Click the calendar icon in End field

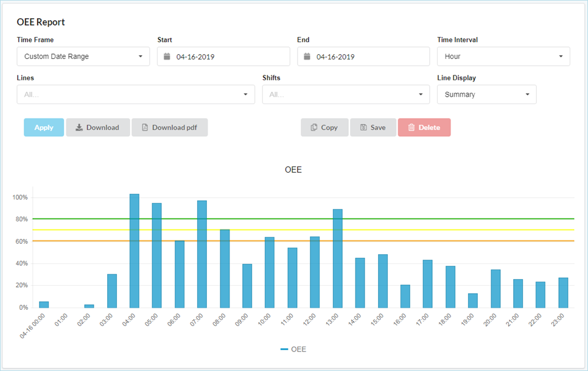click(307, 57)
